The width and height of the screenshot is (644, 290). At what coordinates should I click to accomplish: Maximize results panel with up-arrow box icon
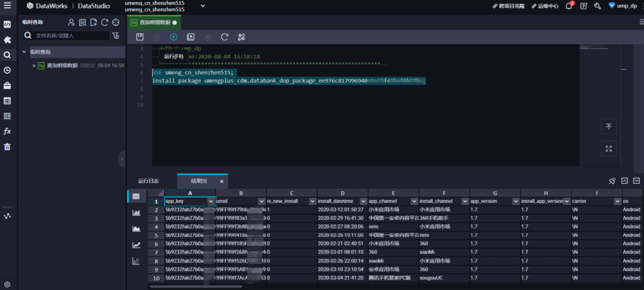pos(624,181)
